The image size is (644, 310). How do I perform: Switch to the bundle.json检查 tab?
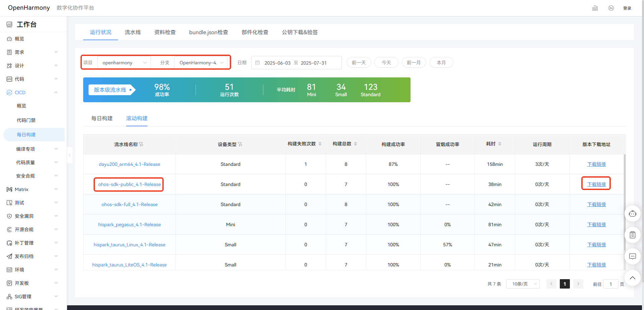(x=209, y=32)
